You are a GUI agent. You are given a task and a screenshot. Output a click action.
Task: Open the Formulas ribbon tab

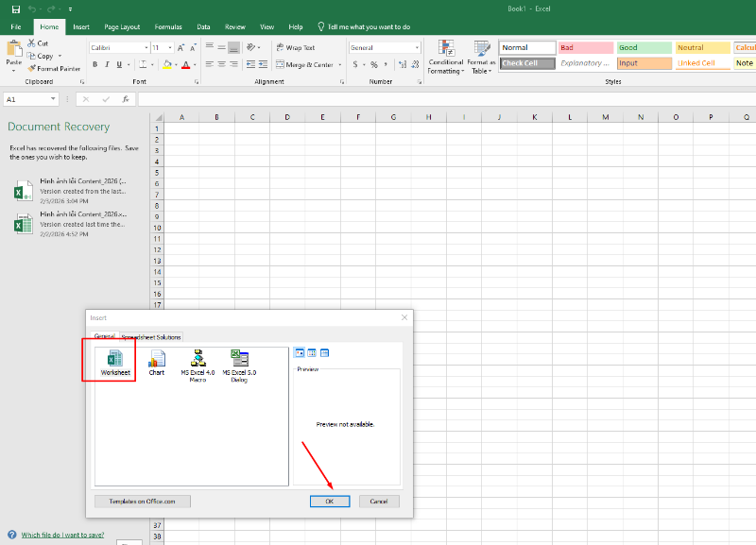(x=168, y=27)
